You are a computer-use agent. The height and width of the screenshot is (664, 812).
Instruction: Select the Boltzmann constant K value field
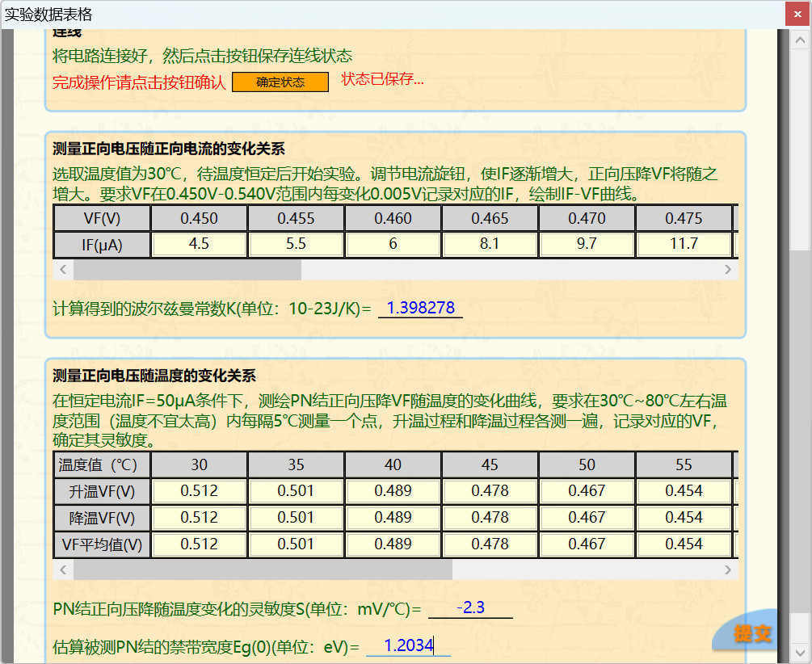[420, 309]
